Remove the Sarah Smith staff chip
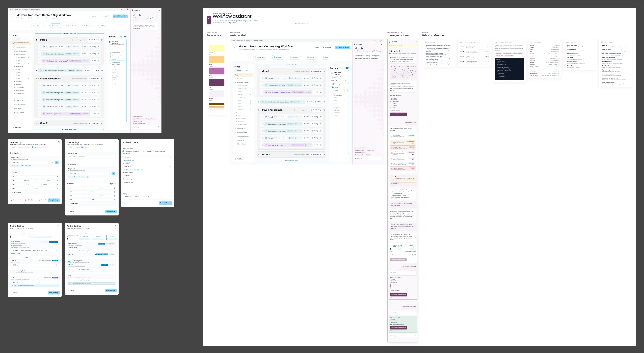644x353 pixels. (x=142, y=170)
